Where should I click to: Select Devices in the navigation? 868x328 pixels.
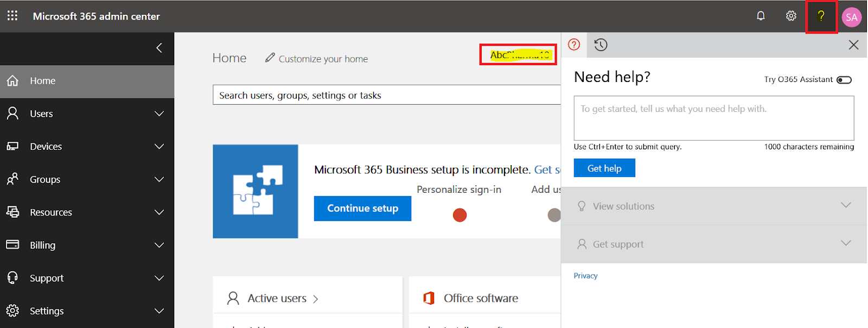(x=87, y=146)
